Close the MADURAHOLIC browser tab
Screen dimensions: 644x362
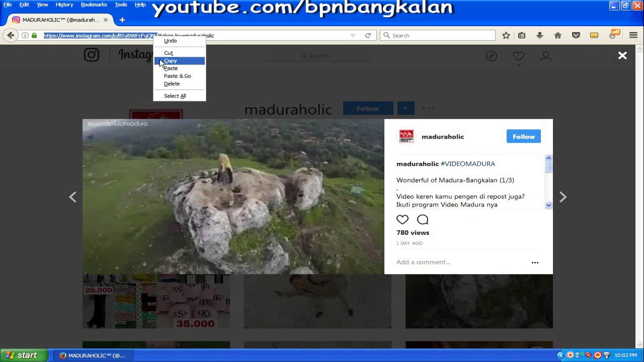105,20
